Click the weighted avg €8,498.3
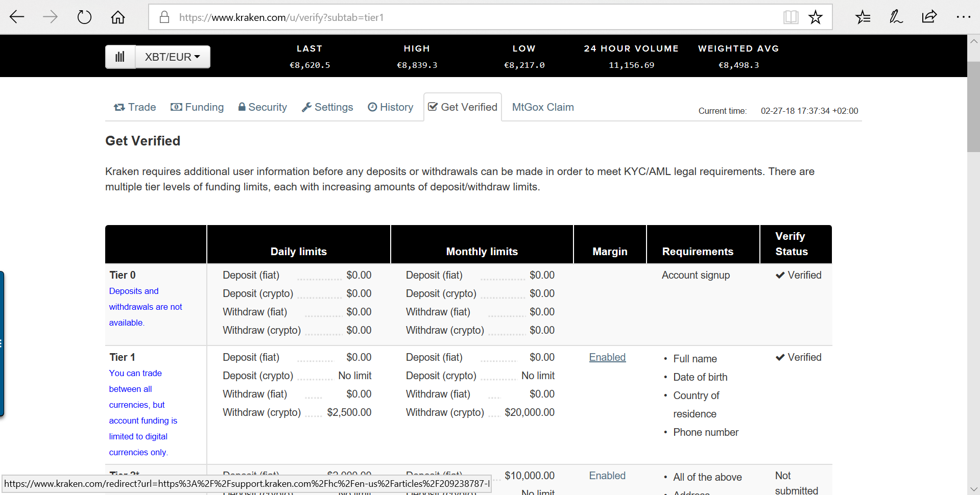This screenshot has height=495, width=980. tap(738, 65)
